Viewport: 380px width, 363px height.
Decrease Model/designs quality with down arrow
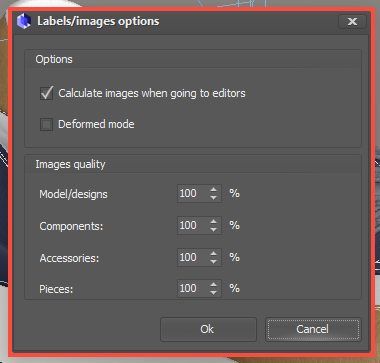coord(214,197)
